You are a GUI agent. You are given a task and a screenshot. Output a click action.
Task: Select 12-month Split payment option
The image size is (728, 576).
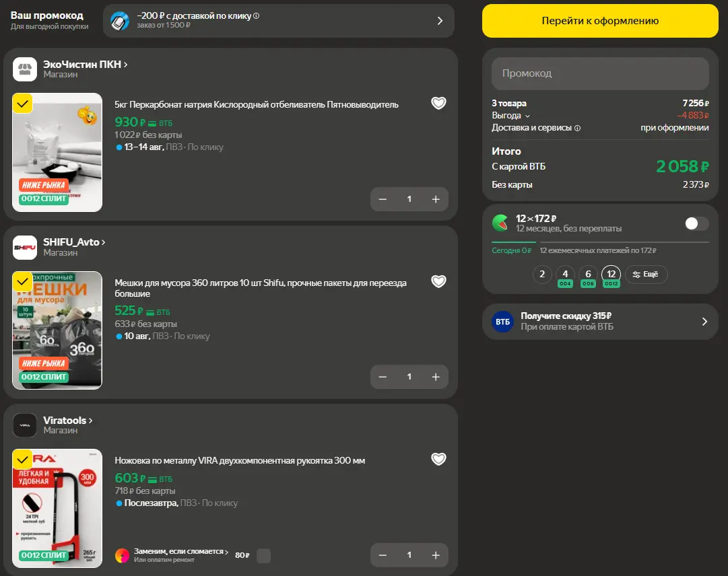611,275
